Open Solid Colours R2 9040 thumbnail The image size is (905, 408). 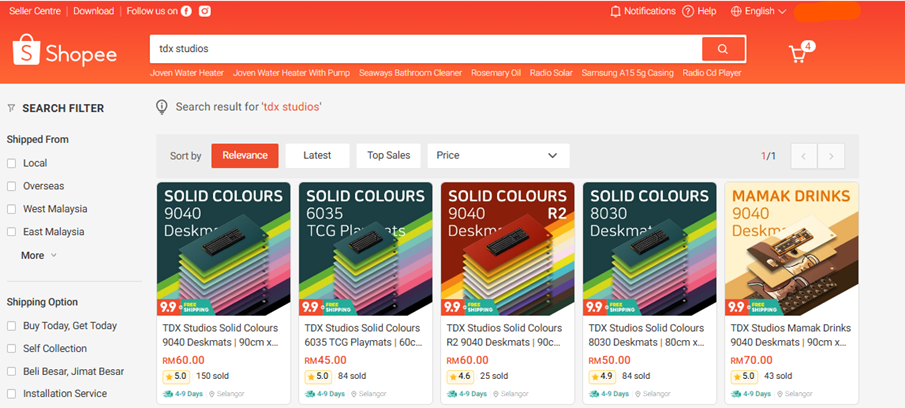pyautogui.click(x=507, y=249)
